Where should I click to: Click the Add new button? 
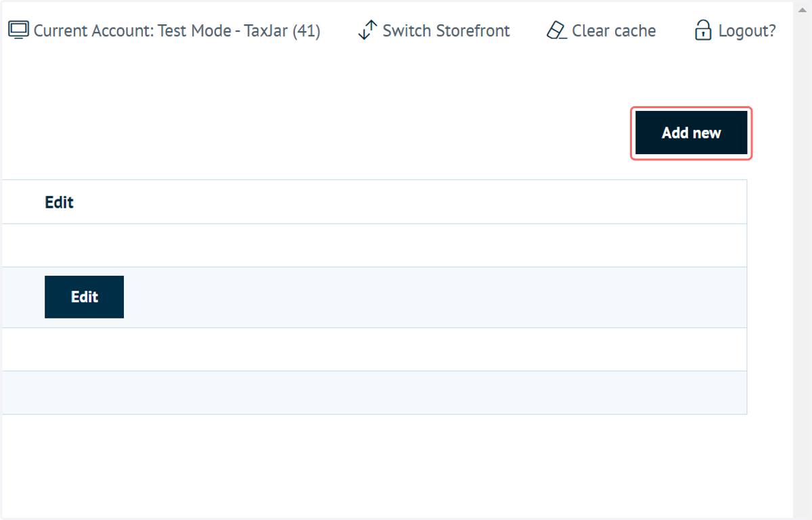point(692,133)
